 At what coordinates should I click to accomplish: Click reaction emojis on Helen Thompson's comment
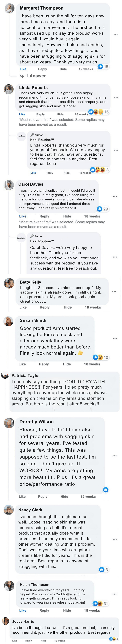(x=98, y=603)
